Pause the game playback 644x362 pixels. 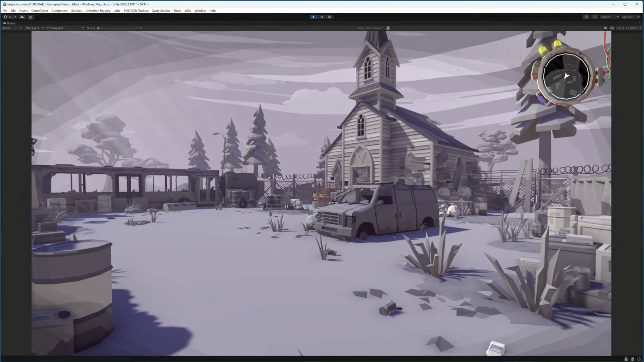pos(321,17)
